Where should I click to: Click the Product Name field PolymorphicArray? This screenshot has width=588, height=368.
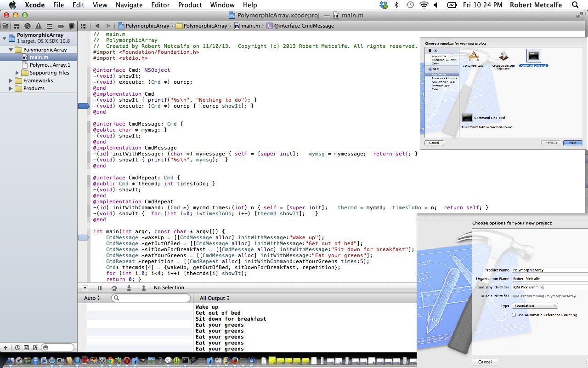point(550,270)
